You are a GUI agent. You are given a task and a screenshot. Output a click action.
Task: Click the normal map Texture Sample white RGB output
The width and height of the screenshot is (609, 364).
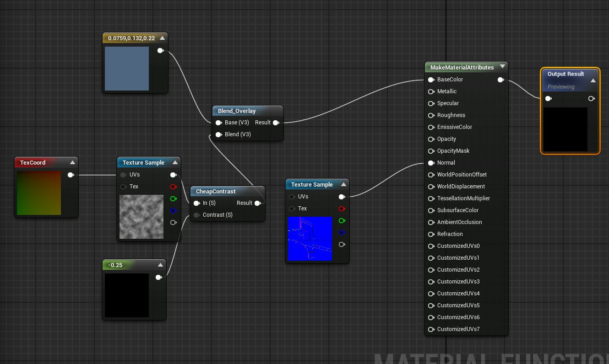[342, 197]
